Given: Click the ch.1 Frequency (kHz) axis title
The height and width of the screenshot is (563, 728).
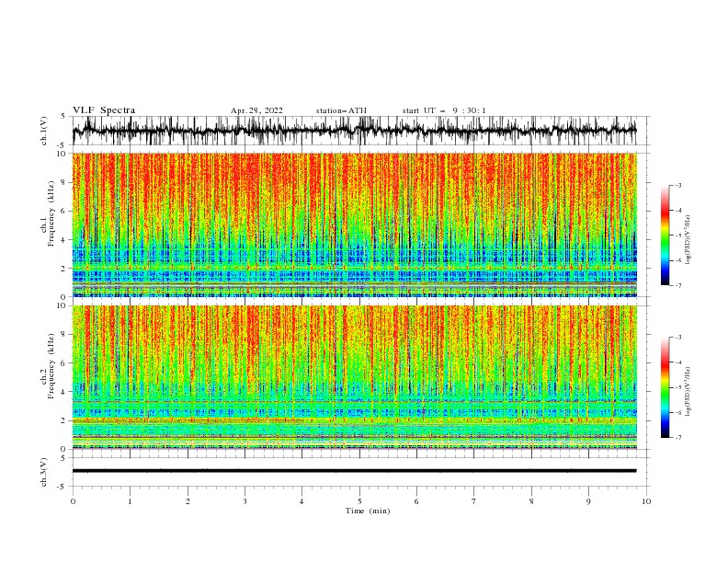Looking at the screenshot, I should [x=49, y=213].
